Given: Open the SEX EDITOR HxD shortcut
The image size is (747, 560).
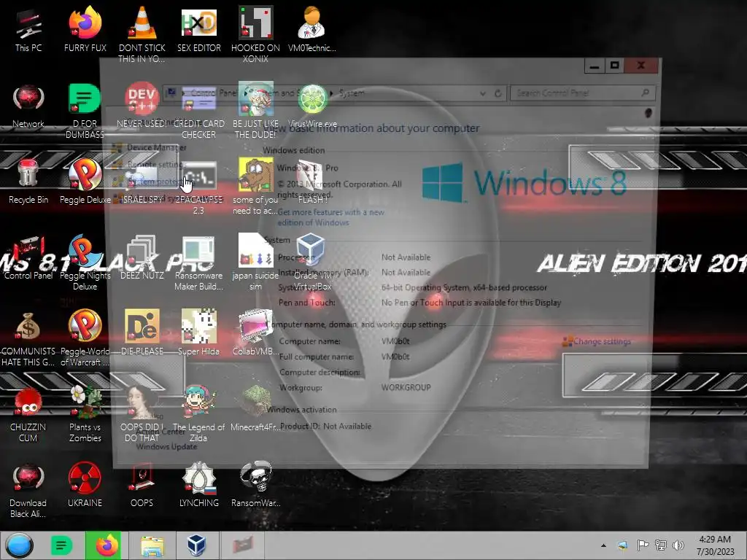Looking at the screenshot, I should (x=198, y=29).
